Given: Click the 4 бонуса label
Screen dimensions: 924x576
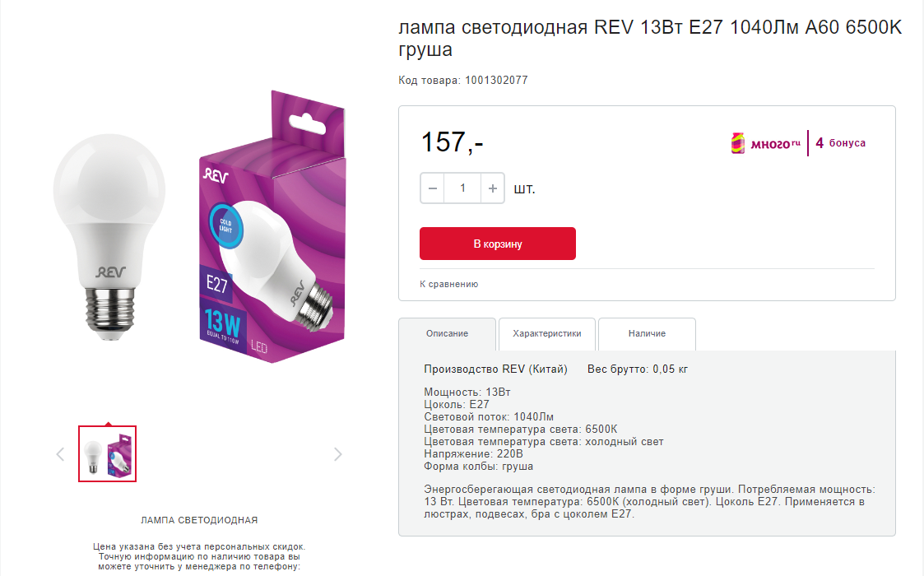Looking at the screenshot, I should click(840, 143).
